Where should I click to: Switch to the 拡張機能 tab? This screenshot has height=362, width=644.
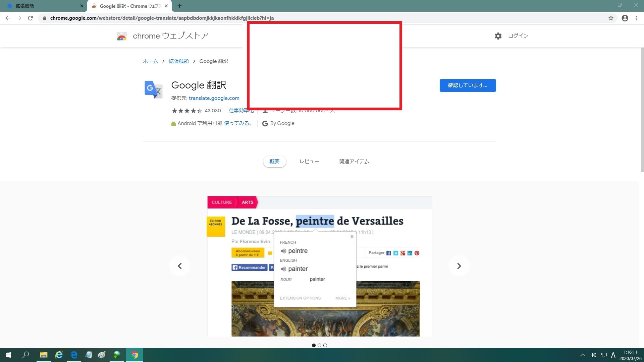point(44,6)
